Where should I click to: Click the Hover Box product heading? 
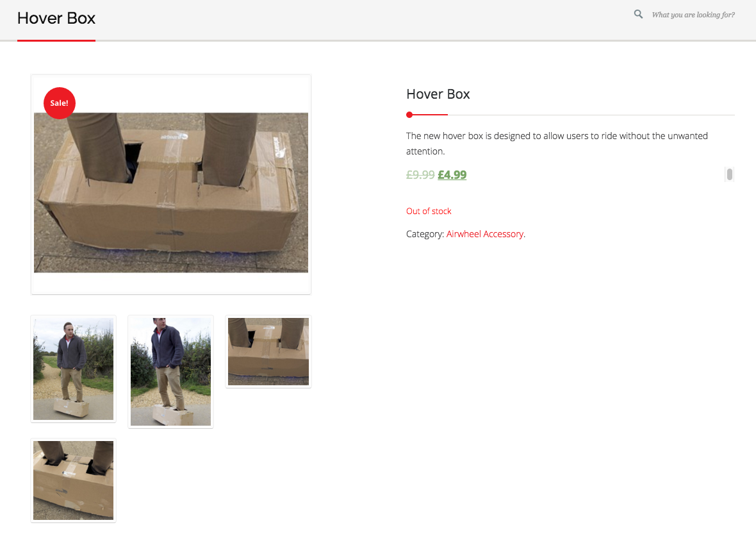pyautogui.click(x=438, y=94)
